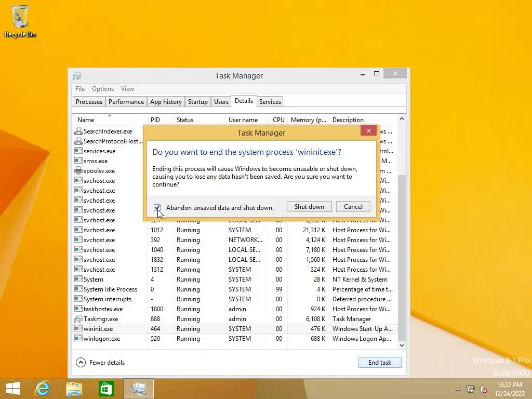The height and width of the screenshot is (399, 532).
Task: Launch Internet Explorer from taskbar
Action: [x=42, y=389]
